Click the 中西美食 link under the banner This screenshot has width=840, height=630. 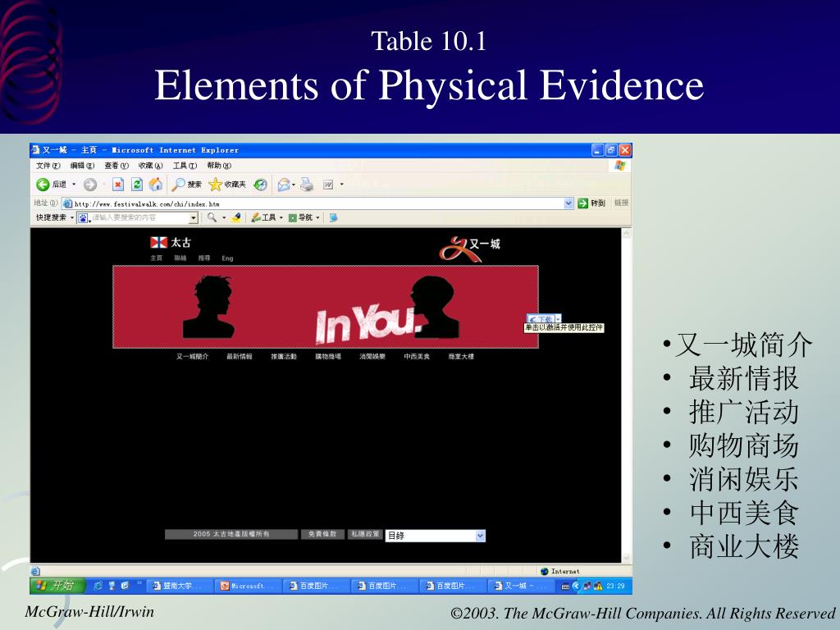417,356
